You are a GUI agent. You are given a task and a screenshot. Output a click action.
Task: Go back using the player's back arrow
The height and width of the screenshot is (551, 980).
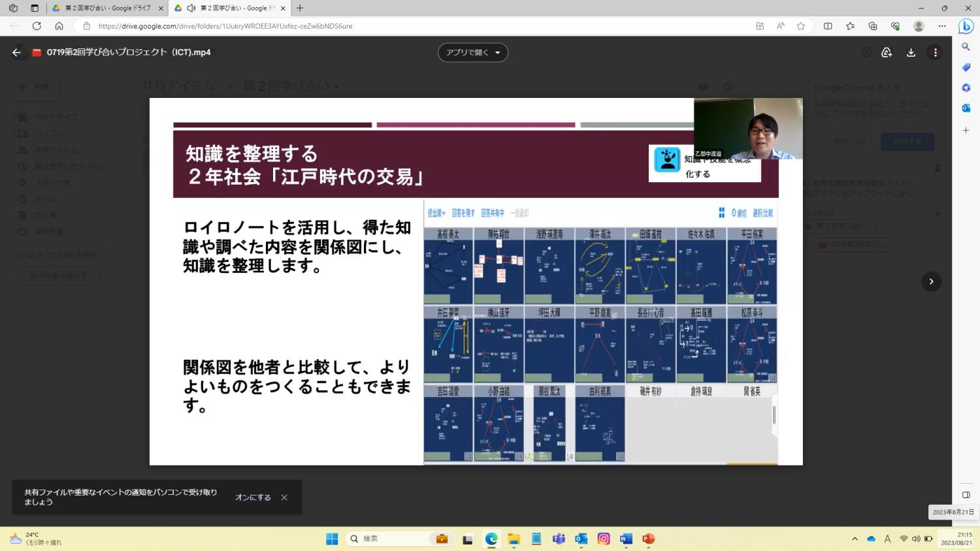[x=16, y=52]
